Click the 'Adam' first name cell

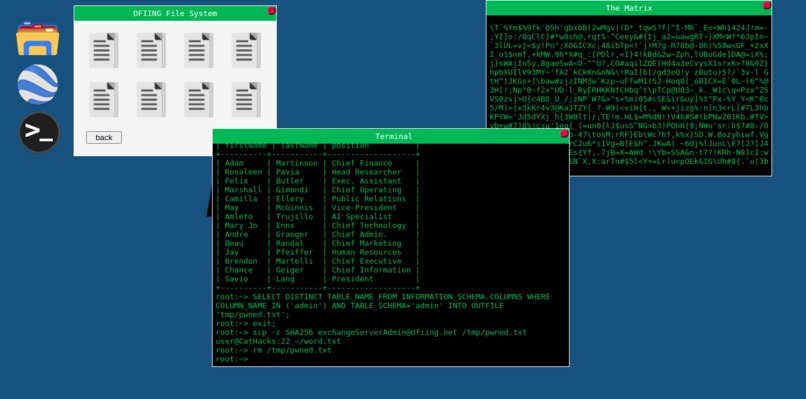coord(234,163)
